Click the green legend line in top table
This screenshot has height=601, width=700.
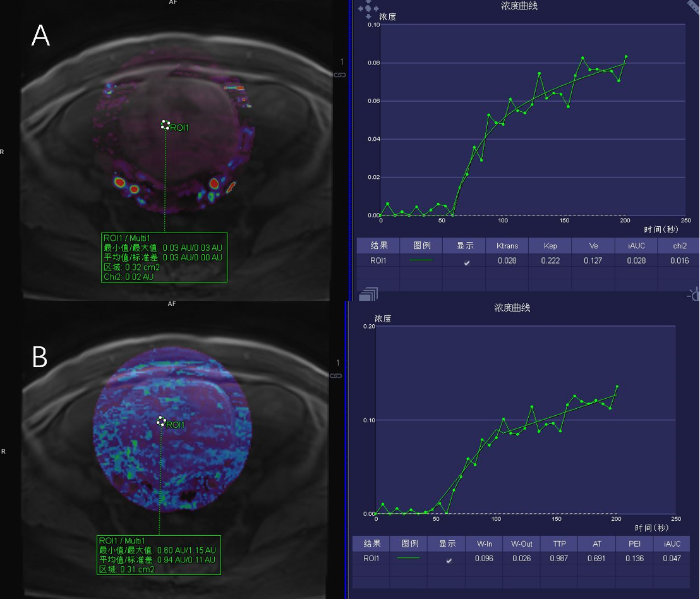(x=421, y=260)
